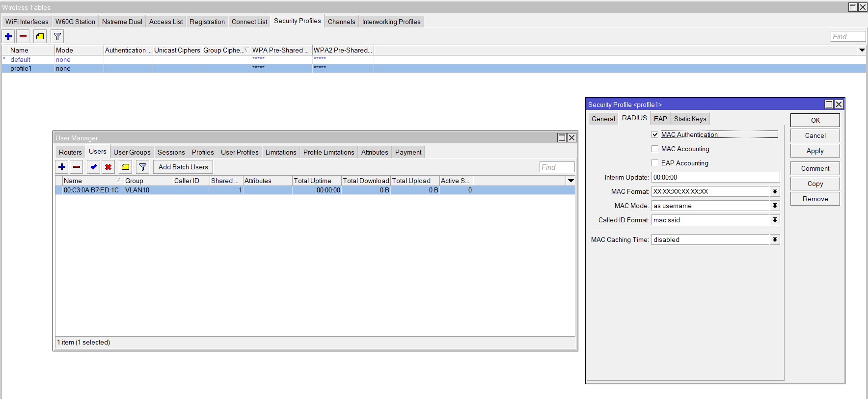The width and height of the screenshot is (868, 399).
Task: Open Static Keys tab in Security Profile
Action: coord(690,119)
